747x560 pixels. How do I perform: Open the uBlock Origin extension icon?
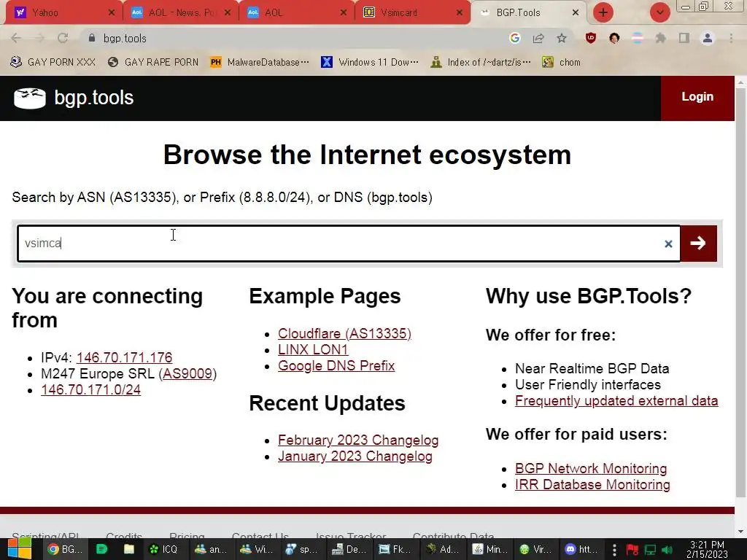591,38
